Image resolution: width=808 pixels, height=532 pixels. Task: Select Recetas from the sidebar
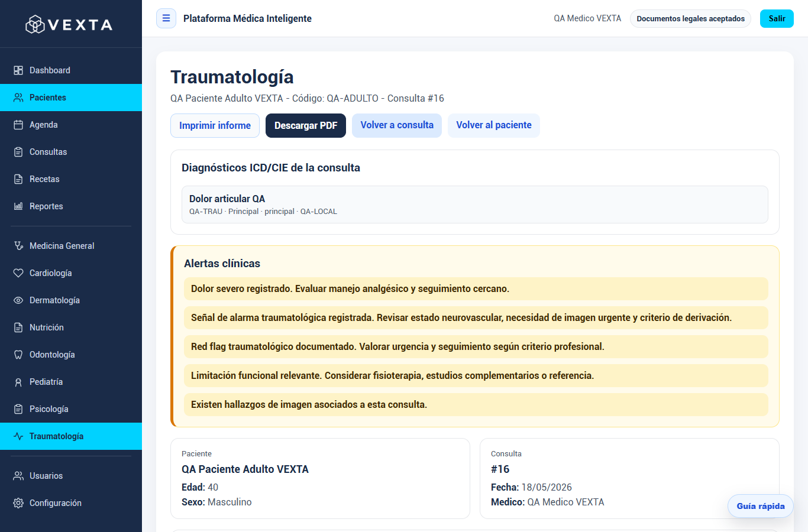pyautogui.click(x=71, y=179)
